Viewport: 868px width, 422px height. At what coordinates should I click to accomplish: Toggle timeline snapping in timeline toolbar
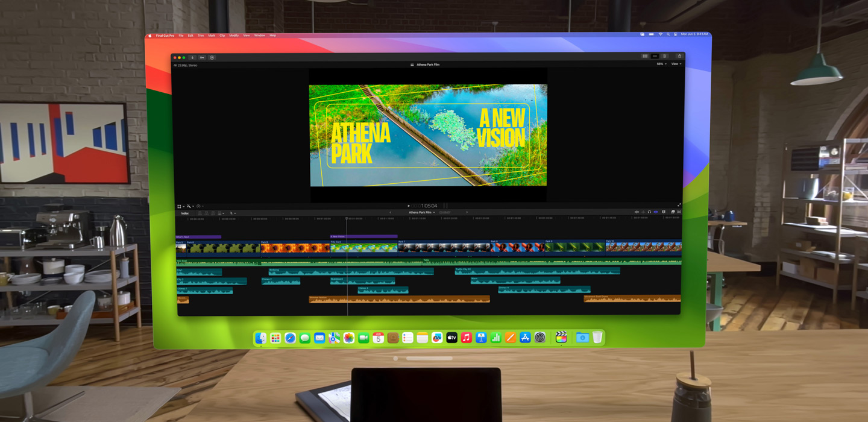(656, 212)
